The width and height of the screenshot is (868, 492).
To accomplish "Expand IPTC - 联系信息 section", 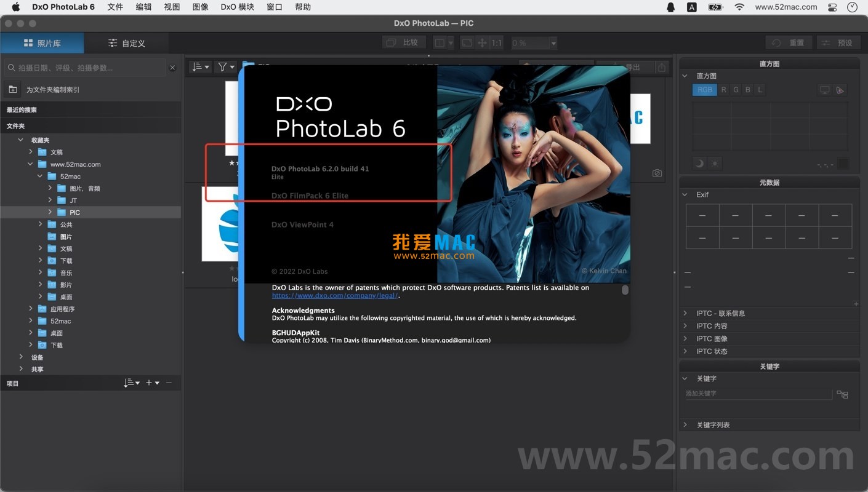I will tap(685, 313).
